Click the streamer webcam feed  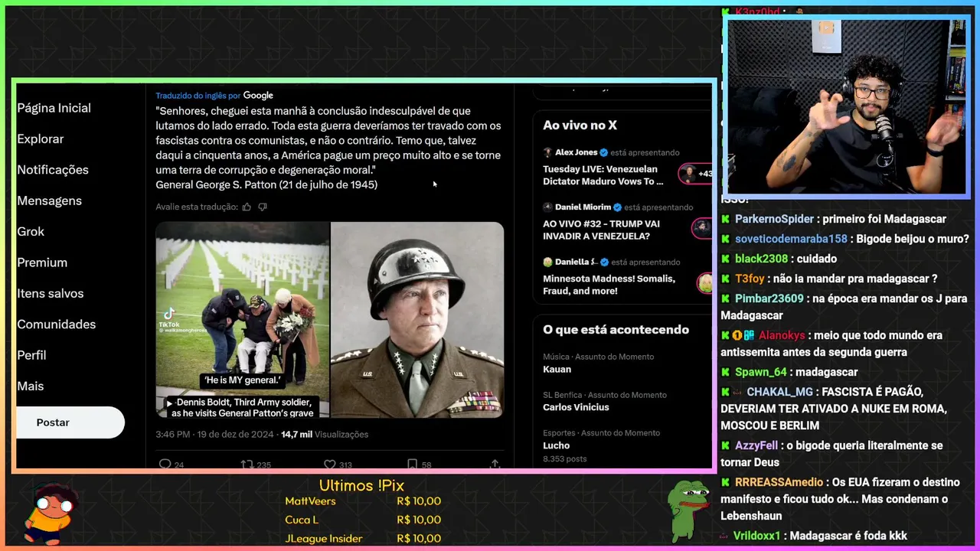(x=847, y=106)
